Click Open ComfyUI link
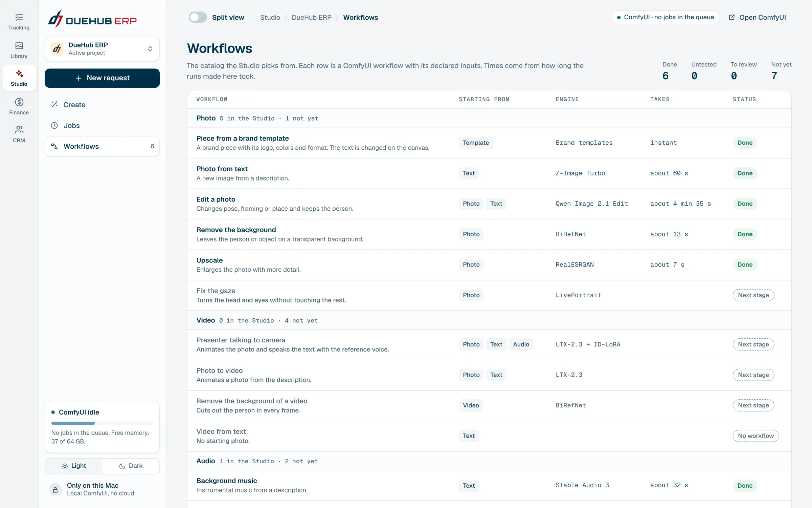Screen dimensions: 812x508 [757, 17]
